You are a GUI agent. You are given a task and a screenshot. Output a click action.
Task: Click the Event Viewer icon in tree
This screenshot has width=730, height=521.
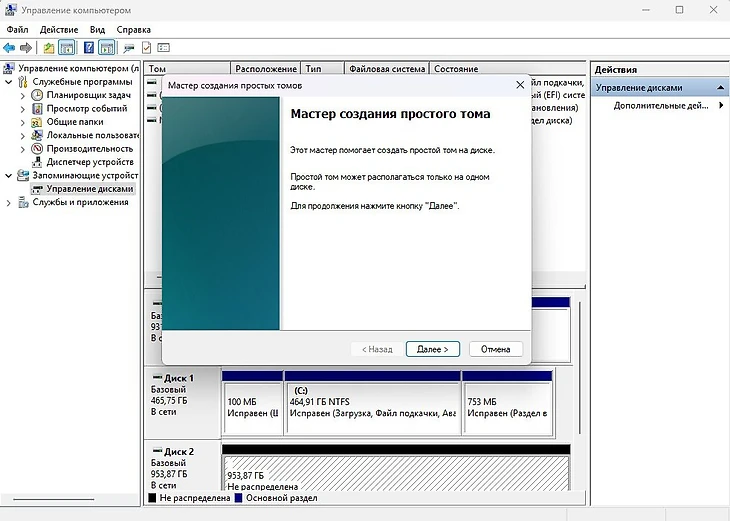[37, 108]
